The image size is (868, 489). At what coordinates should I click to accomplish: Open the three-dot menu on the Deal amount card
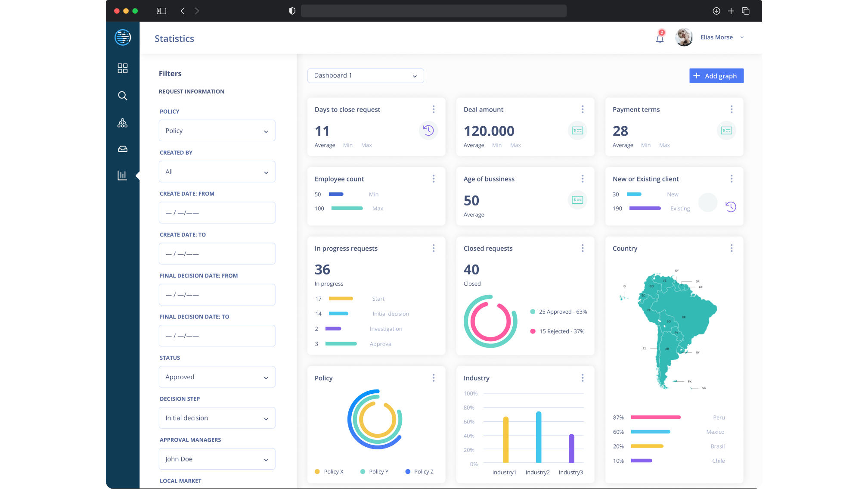point(583,109)
